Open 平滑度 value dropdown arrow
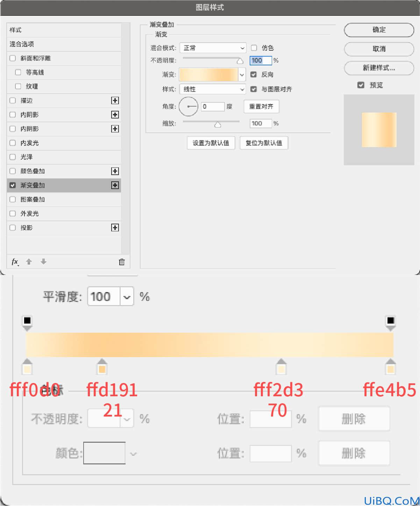Image resolution: width=420 pixels, height=506 pixels. [x=127, y=297]
